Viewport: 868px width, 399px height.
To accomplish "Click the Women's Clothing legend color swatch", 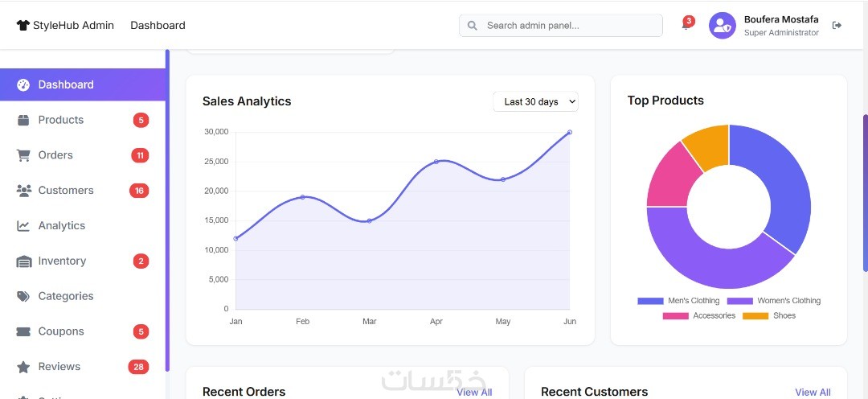I will (740, 301).
